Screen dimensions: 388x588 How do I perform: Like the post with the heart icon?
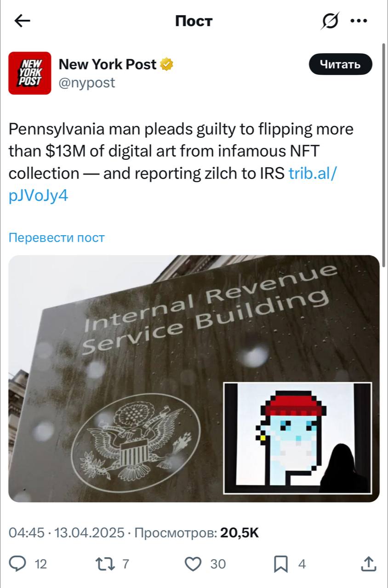[x=193, y=563]
